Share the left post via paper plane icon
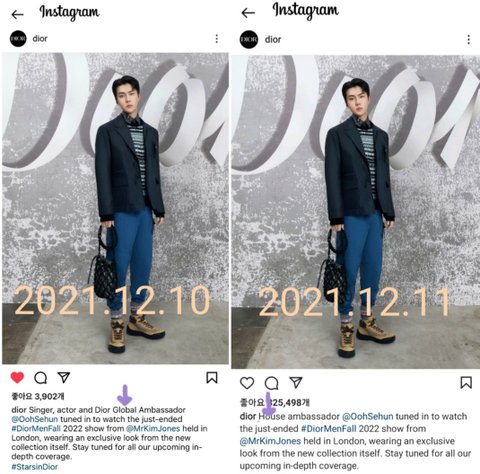The image size is (480, 474). click(64, 377)
